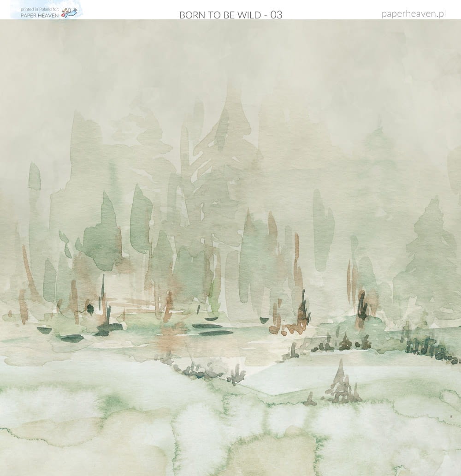Click the dark green puddle at lower left
461x476 pixels.
(x=71, y=339)
